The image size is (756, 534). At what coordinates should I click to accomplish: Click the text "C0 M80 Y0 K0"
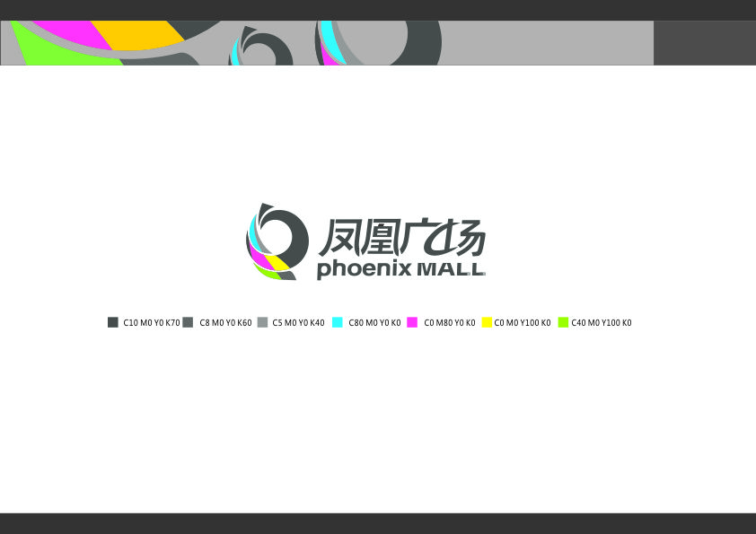coord(449,323)
